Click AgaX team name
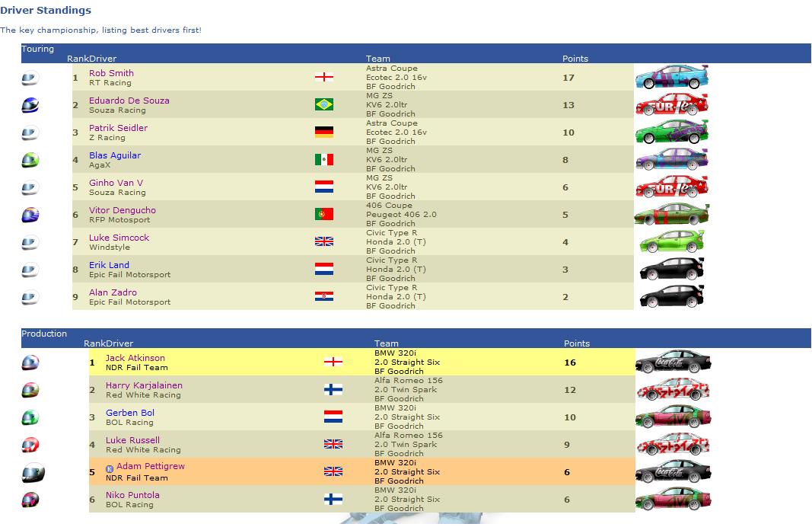812x527 pixels. 100,165
